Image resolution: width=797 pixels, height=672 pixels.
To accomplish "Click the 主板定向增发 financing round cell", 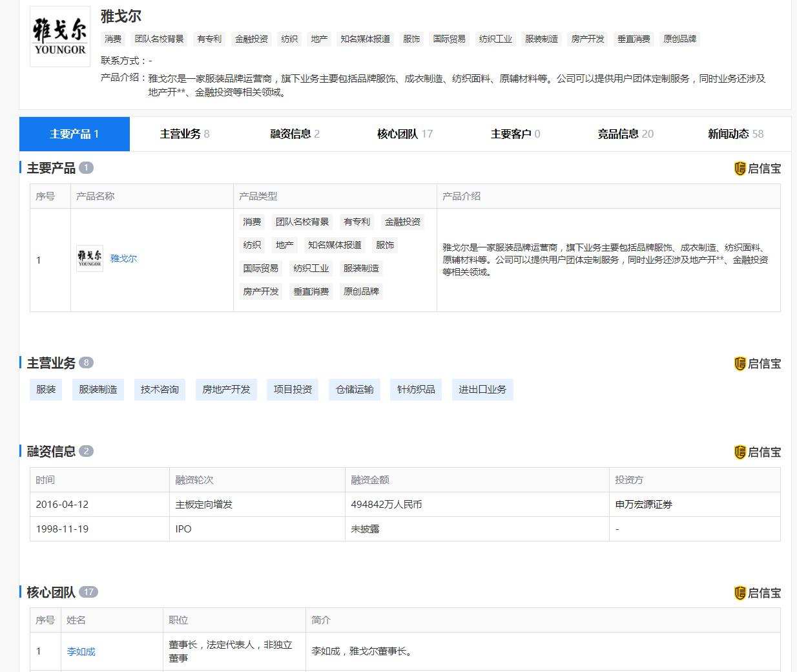I will point(257,505).
